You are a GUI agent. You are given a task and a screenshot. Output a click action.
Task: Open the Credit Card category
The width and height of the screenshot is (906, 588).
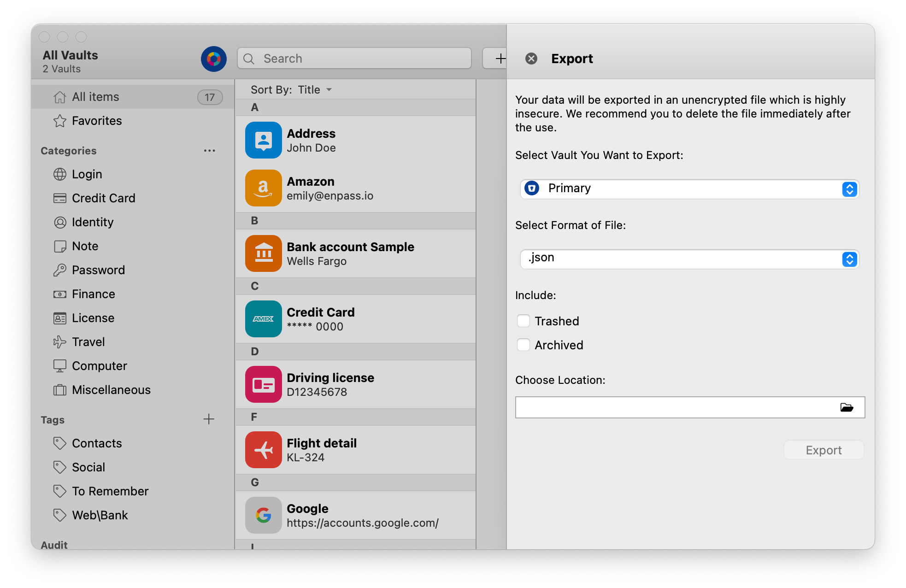coord(103,198)
